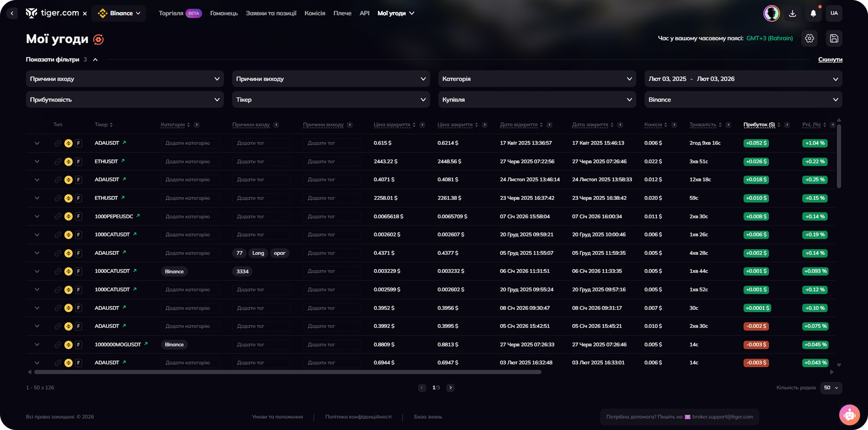Open the date range dropdown

click(743, 79)
